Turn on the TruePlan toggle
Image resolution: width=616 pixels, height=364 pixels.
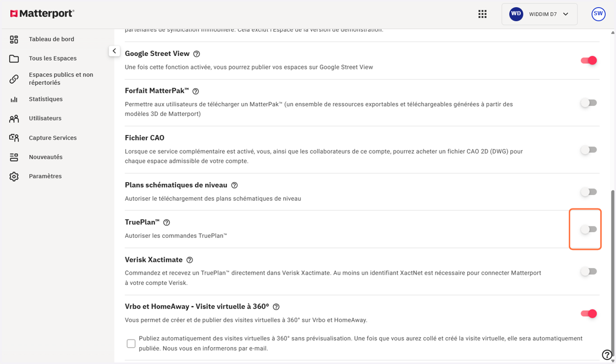(x=589, y=229)
